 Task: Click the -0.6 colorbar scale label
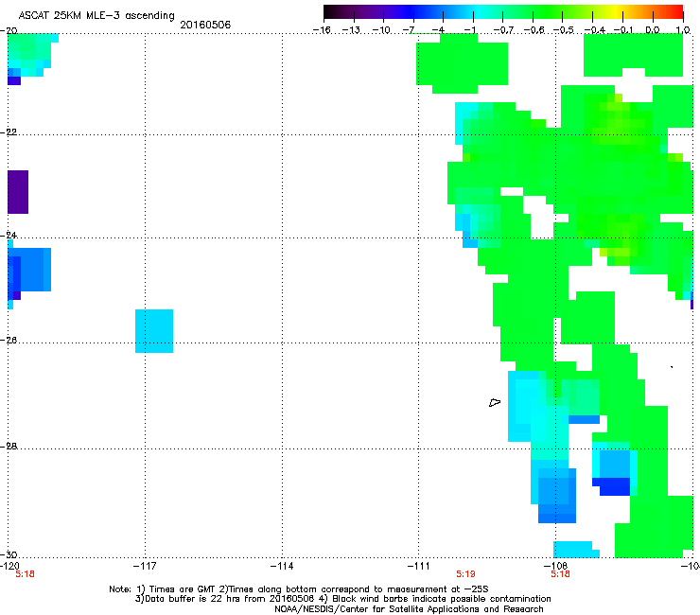point(534,30)
